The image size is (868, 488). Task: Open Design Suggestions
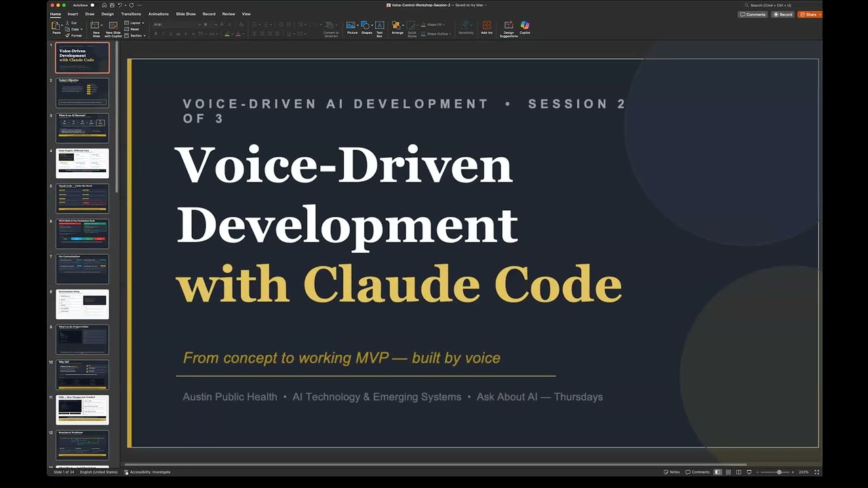509,28
